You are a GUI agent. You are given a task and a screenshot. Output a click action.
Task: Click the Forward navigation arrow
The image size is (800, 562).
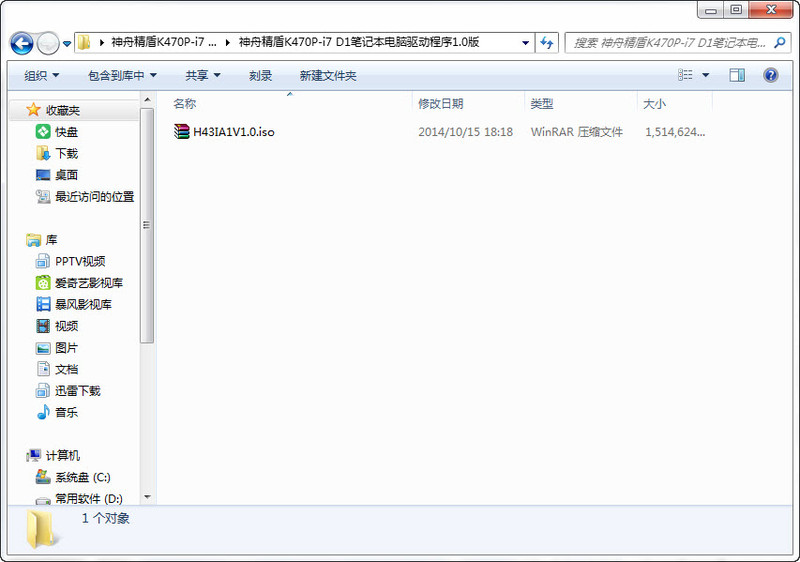48,43
